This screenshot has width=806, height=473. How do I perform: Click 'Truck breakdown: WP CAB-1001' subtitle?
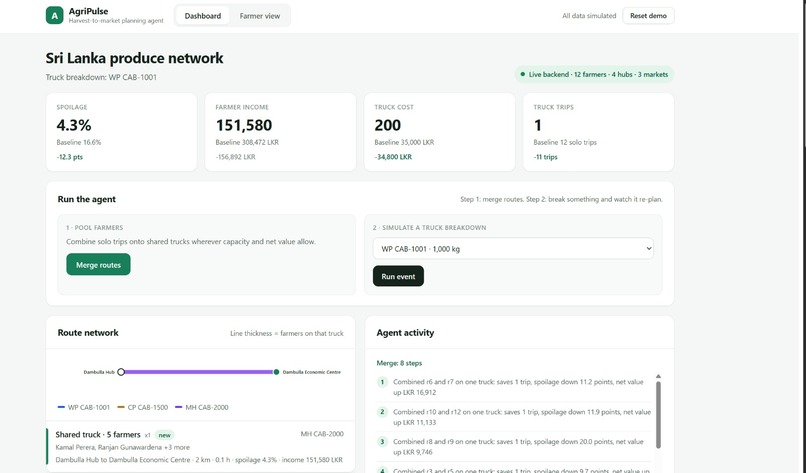101,77
